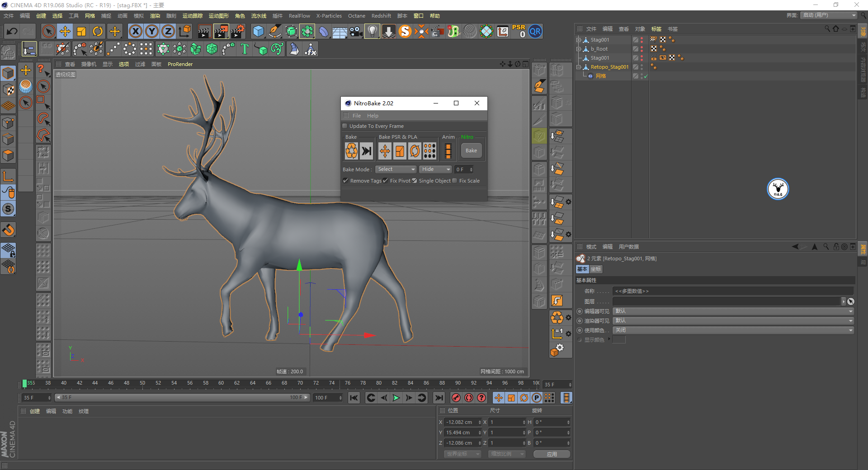Toggle the X axis lock icon

pos(135,31)
